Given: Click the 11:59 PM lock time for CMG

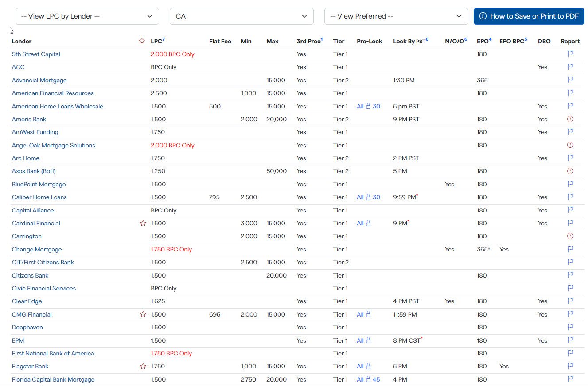Looking at the screenshot, I should point(405,314).
